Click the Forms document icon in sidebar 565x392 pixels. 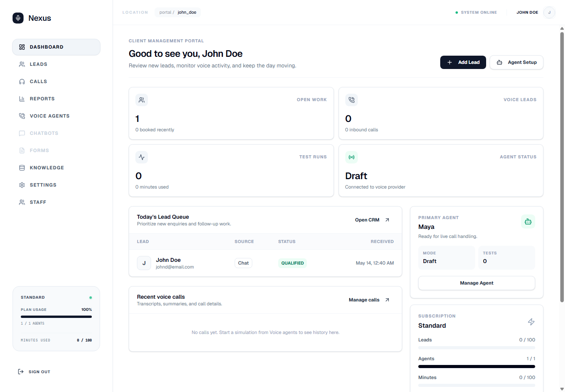click(22, 151)
